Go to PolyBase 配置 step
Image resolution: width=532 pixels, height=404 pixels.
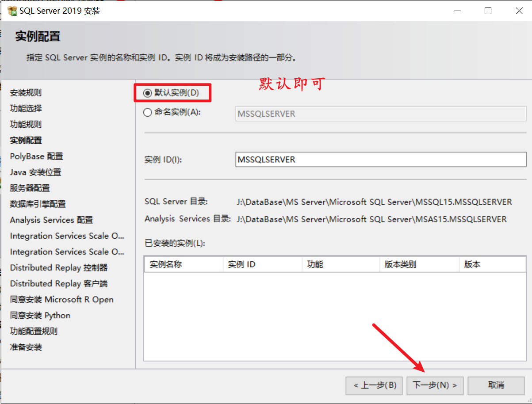tap(36, 156)
